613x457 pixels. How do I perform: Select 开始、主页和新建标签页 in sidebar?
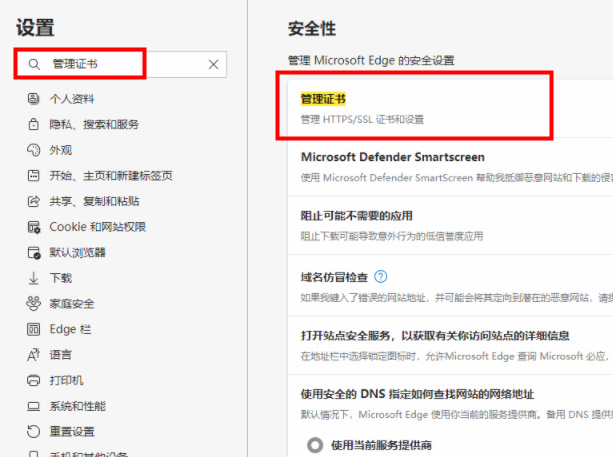(111, 176)
